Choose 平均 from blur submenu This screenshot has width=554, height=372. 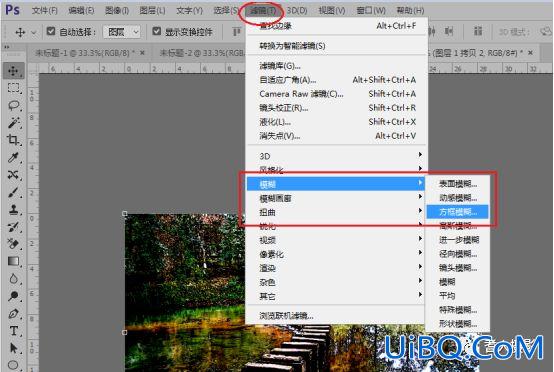point(458,296)
